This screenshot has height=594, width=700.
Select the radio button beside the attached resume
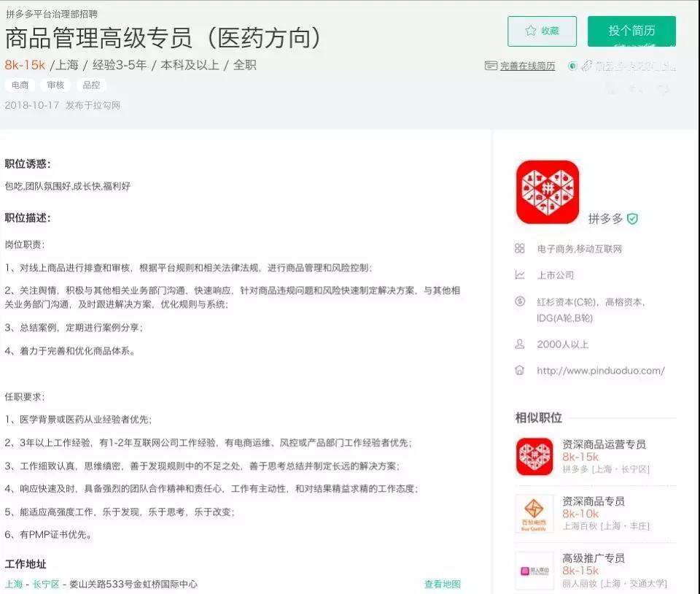573,66
